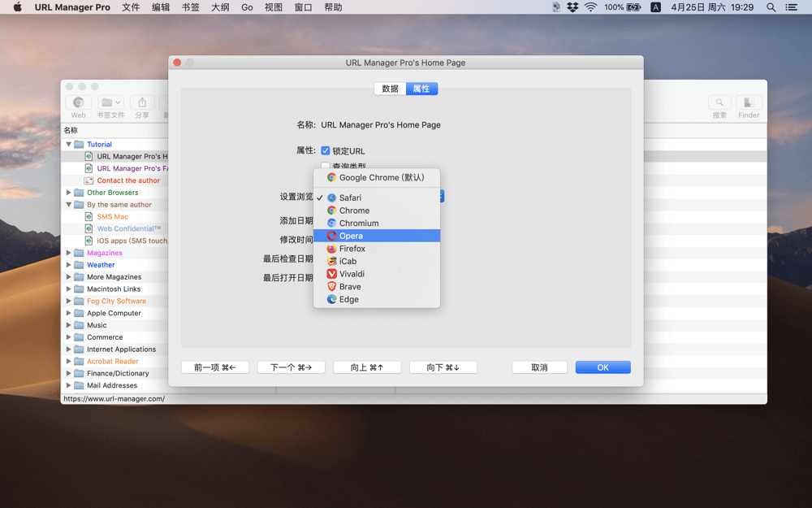
Task: Choose Firefox from the browser menu
Action: coord(377,248)
